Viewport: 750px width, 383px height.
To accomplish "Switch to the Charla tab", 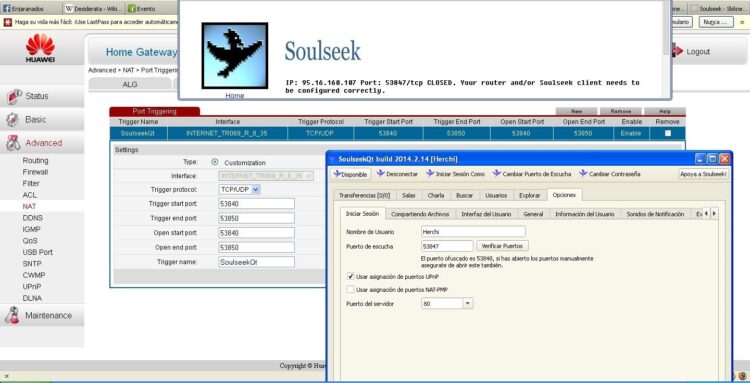I will pos(436,196).
